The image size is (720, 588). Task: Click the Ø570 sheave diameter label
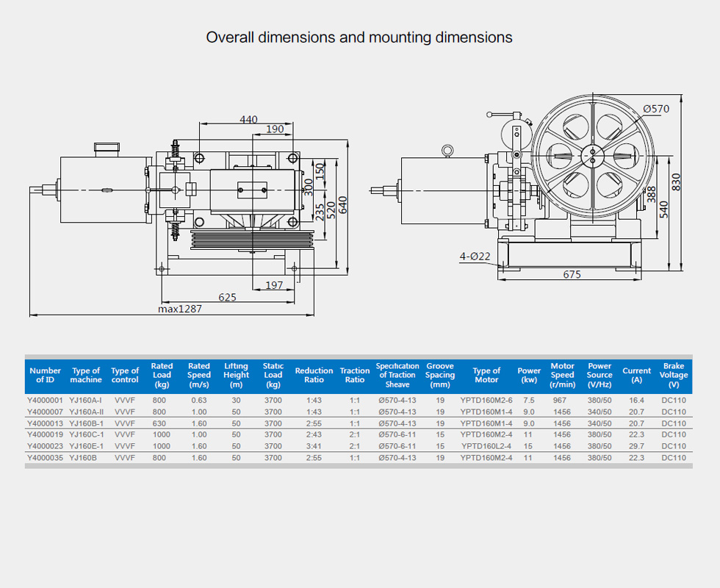[655, 109]
